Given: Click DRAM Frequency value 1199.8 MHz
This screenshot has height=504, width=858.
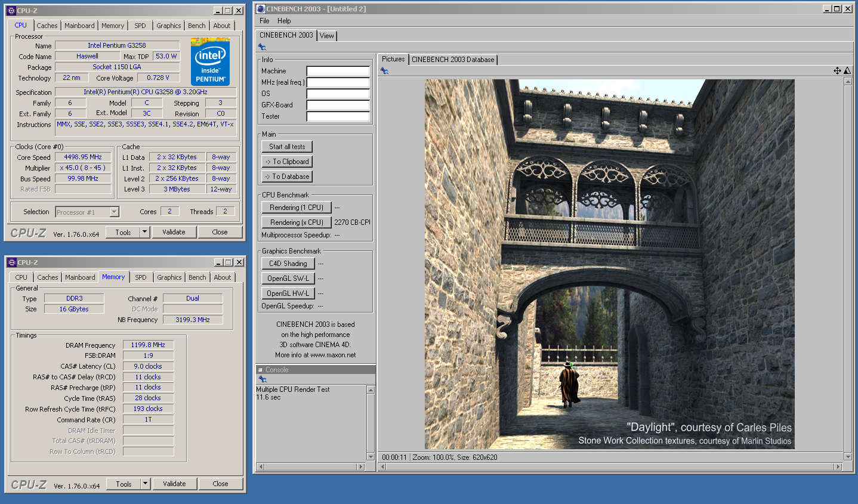Looking at the screenshot, I should 148,345.
